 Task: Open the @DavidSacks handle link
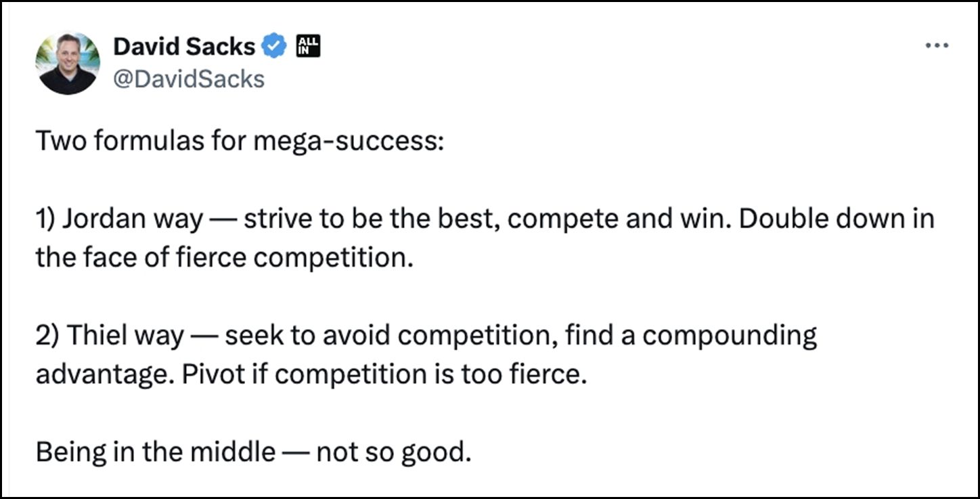(x=189, y=79)
